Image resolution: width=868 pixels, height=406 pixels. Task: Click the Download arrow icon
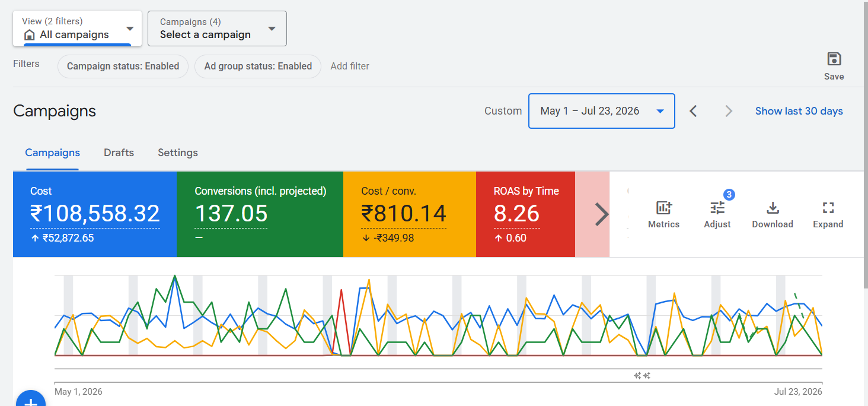(773, 208)
